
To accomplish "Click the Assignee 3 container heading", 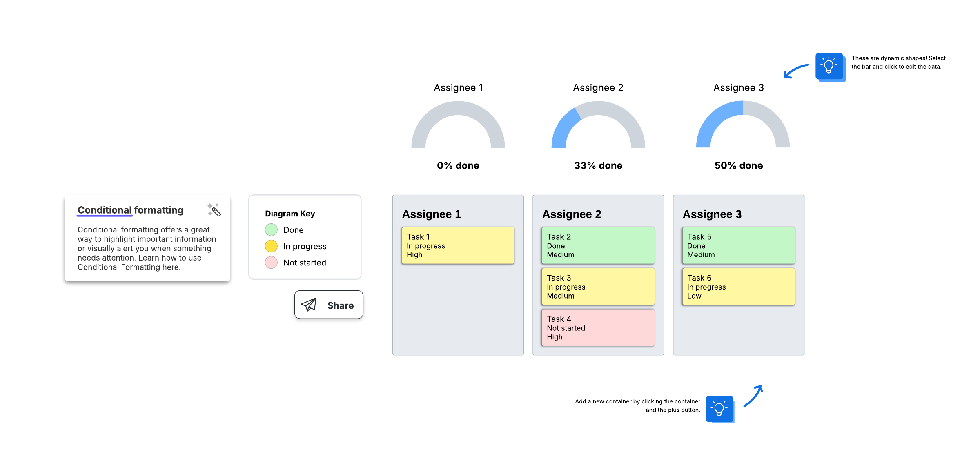I will 712,214.
